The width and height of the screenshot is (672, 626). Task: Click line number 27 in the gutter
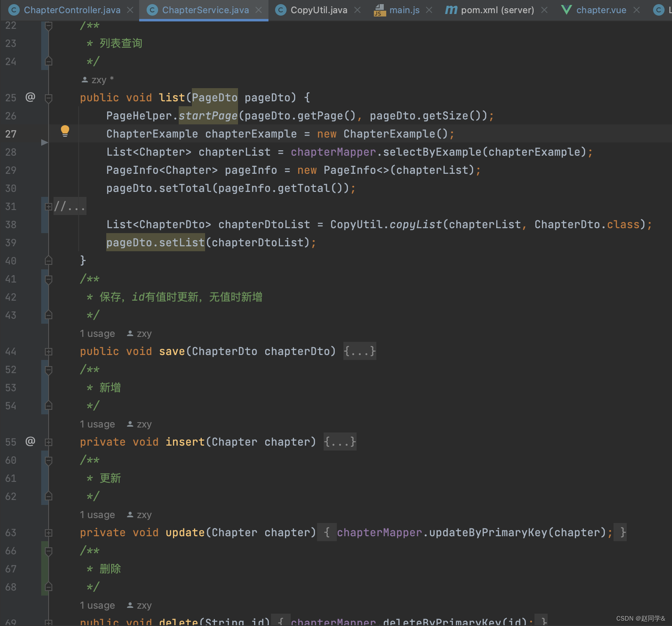pyautogui.click(x=11, y=134)
